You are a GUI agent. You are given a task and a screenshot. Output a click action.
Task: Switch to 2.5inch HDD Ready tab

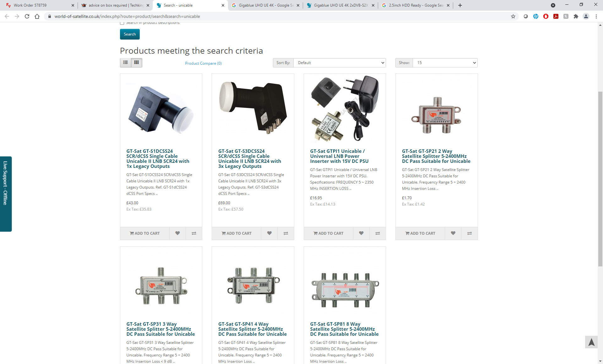[x=416, y=5]
